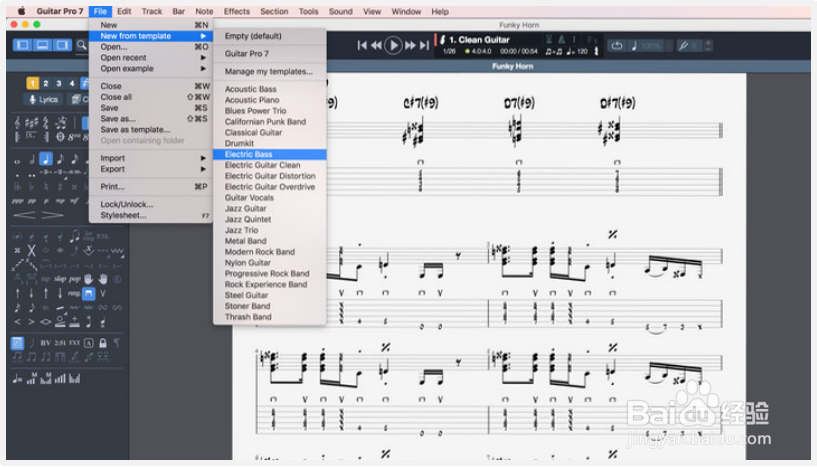Viewport: 817px width, 467px height.
Task: Click the 2:51 timer icon
Action: 60,343
